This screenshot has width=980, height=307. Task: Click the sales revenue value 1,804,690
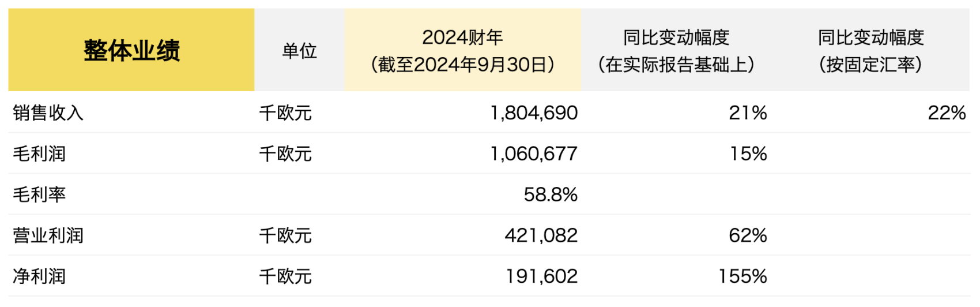[534, 113]
